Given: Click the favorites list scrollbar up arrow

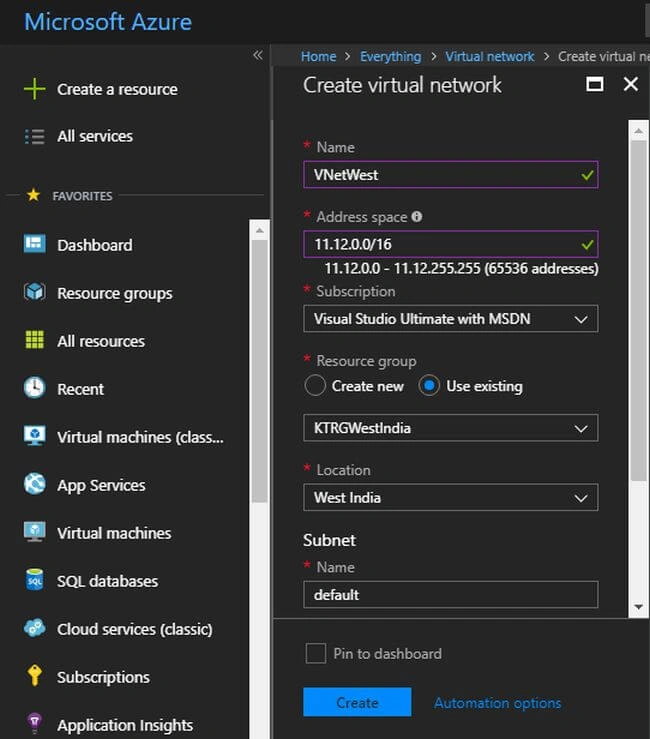Looking at the screenshot, I should [x=260, y=230].
